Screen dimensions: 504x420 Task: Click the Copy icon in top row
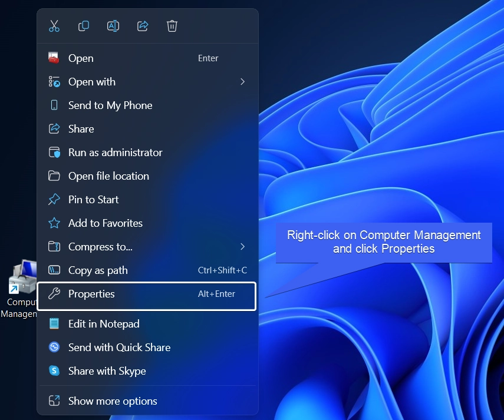pos(84,26)
